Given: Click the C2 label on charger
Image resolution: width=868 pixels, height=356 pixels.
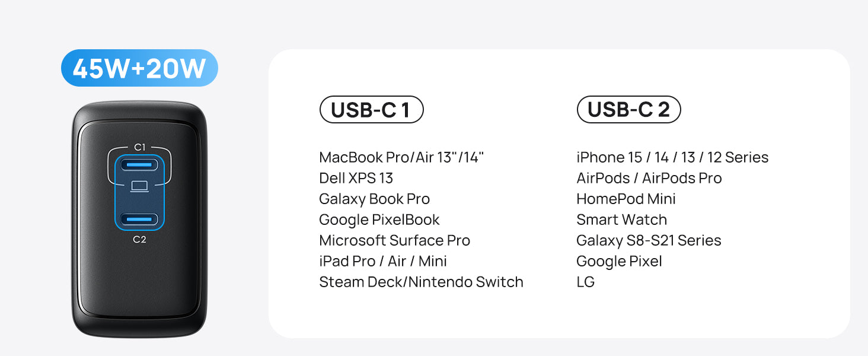Looking at the screenshot, I should (x=139, y=240).
